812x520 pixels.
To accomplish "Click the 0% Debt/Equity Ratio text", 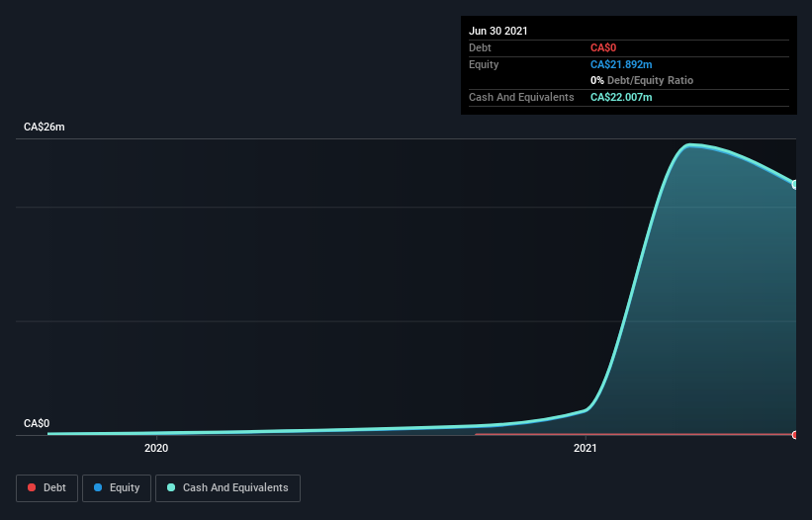I will pyautogui.click(x=642, y=80).
